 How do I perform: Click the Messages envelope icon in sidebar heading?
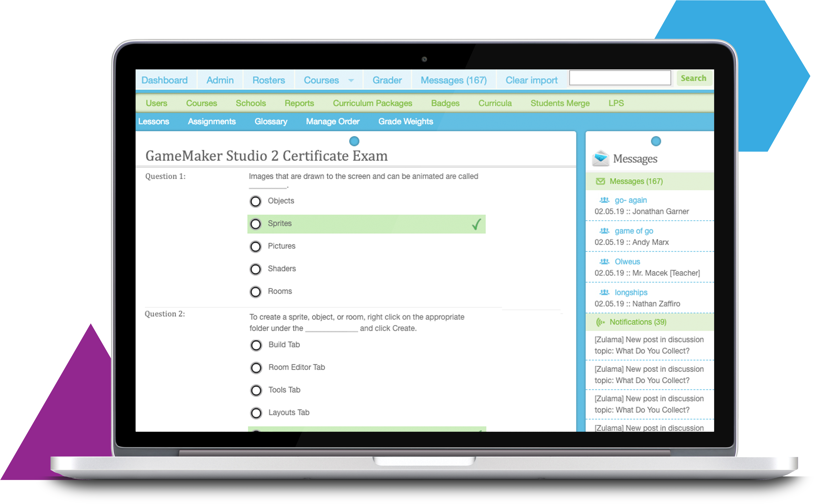(601, 158)
